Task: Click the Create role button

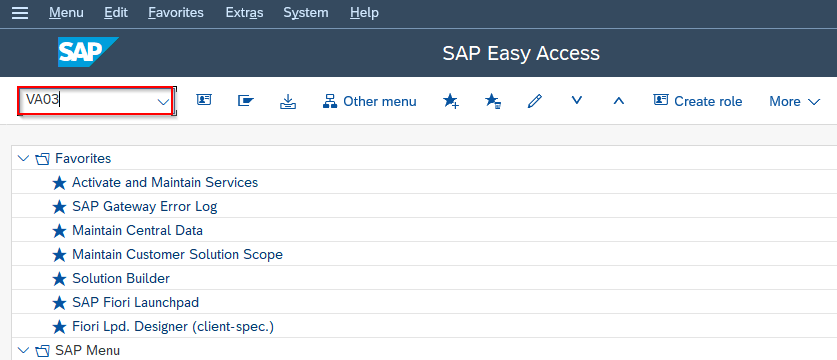Action: coord(698,101)
